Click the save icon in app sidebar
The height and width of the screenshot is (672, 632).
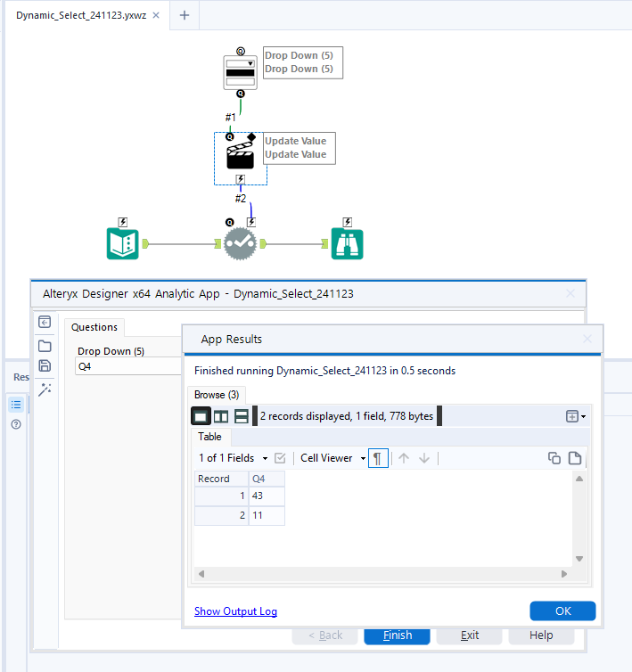click(x=45, y=365)
